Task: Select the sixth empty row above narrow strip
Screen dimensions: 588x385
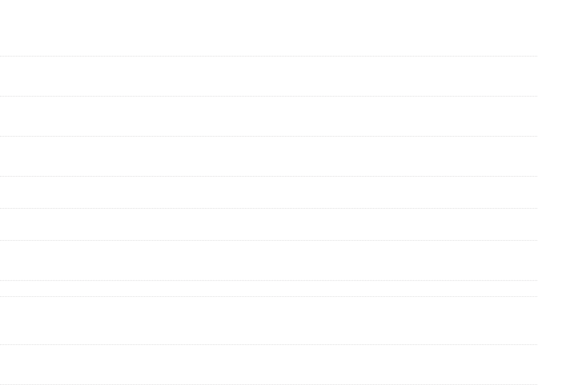Action: (x=269, y=260)
